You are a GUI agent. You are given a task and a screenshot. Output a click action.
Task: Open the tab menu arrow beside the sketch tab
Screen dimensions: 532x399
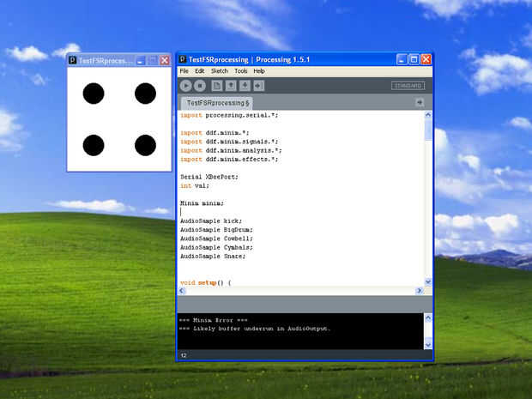(420, 102)
